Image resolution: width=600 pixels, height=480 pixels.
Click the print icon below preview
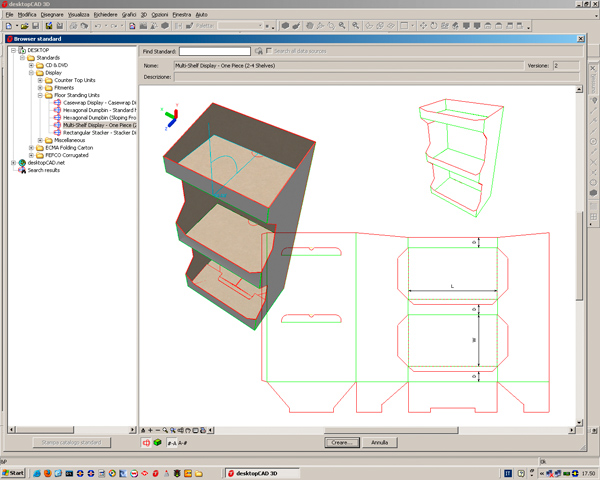(x=203, y=430)
